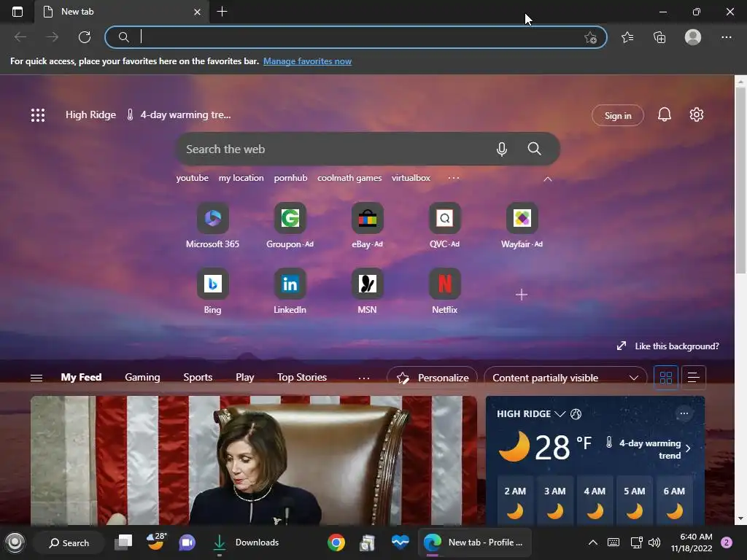
Task: Select the Play feed tab
Action: pos(245,377)
